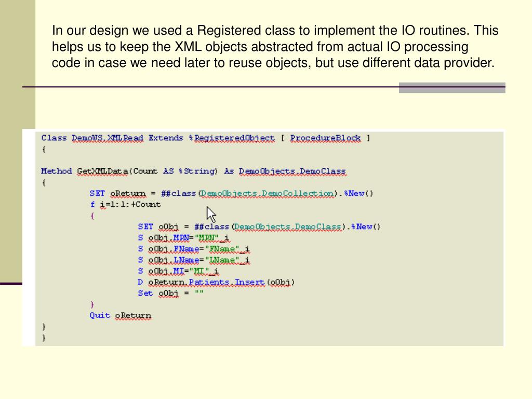Select the %RegisteredObject superclass text

pos(231,138)
